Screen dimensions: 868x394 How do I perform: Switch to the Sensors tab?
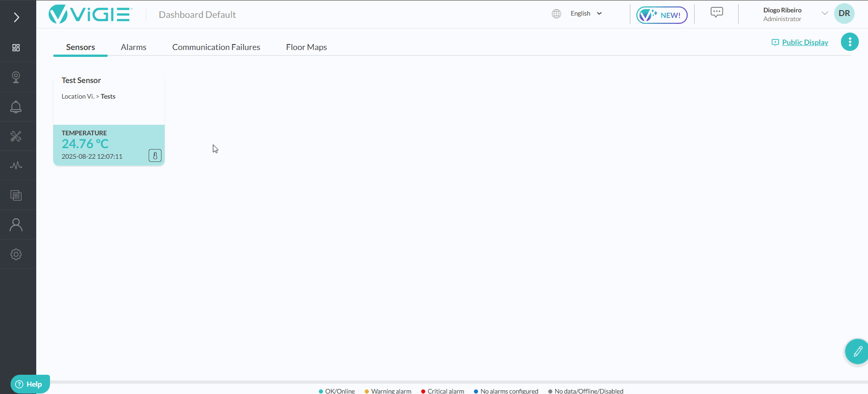pyautogui.click(x=80, y=47)
